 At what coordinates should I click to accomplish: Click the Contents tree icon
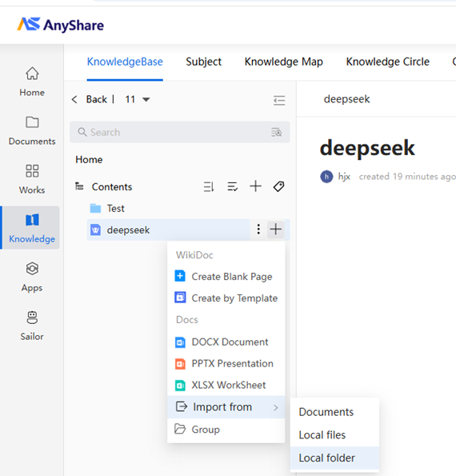point(79,186)
